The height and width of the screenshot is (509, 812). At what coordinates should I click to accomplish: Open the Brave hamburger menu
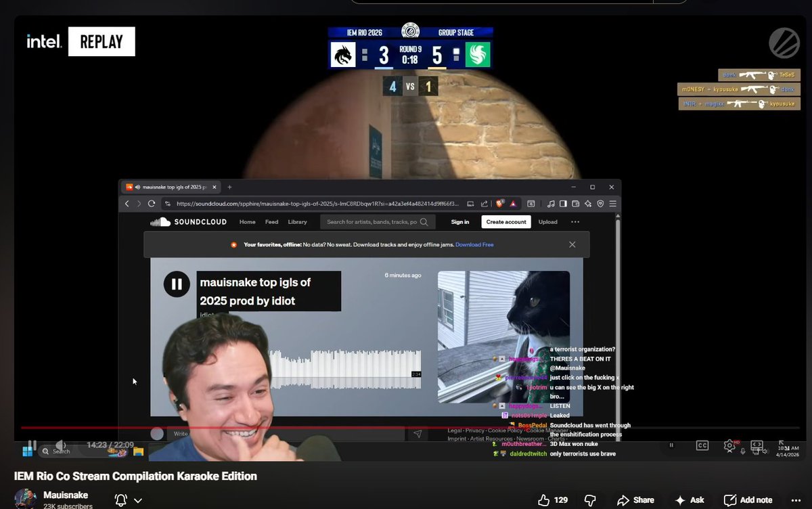point(612,203)
